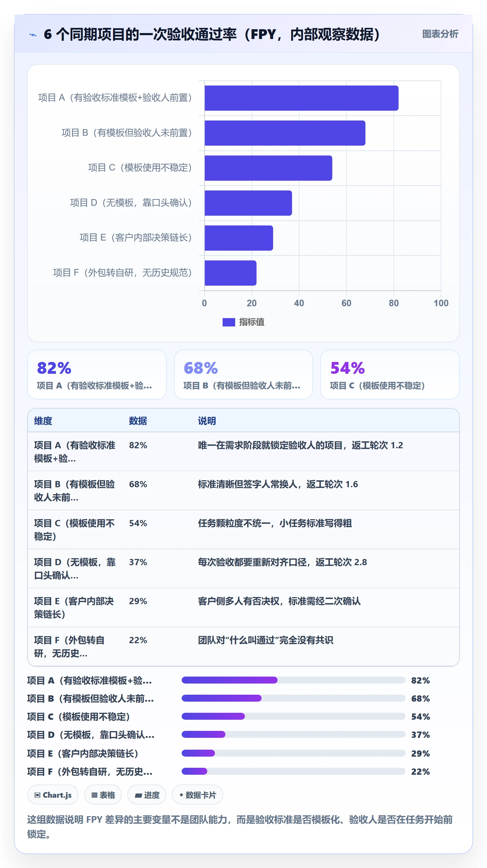Screen dimensions: 487x868
Task: Select the 进度 tag
Action: coord(147,795)
